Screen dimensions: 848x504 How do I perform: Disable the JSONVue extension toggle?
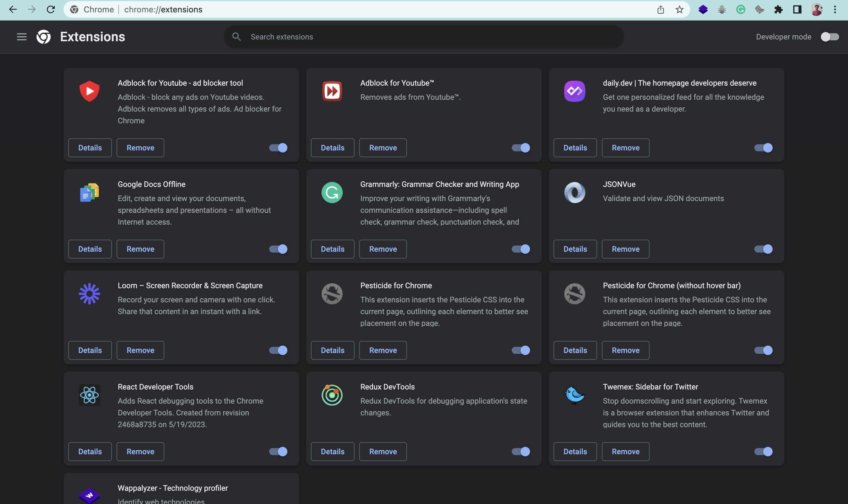point(763,249)
